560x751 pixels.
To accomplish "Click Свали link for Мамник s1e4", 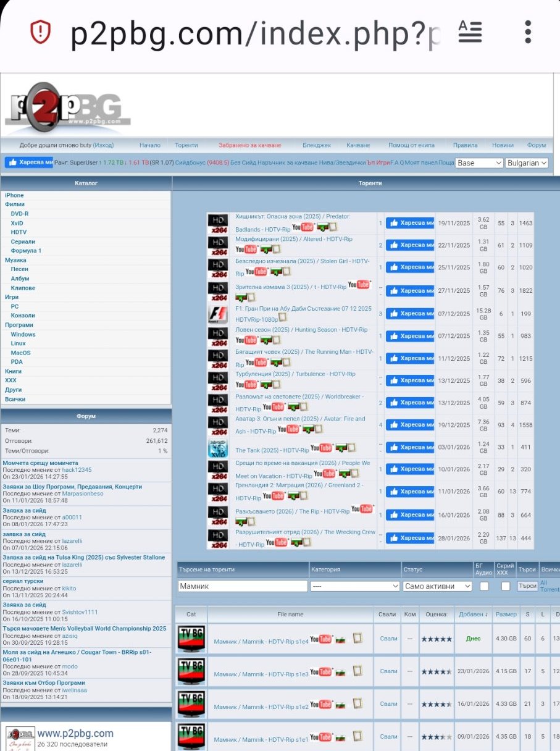I will [388, 639].
